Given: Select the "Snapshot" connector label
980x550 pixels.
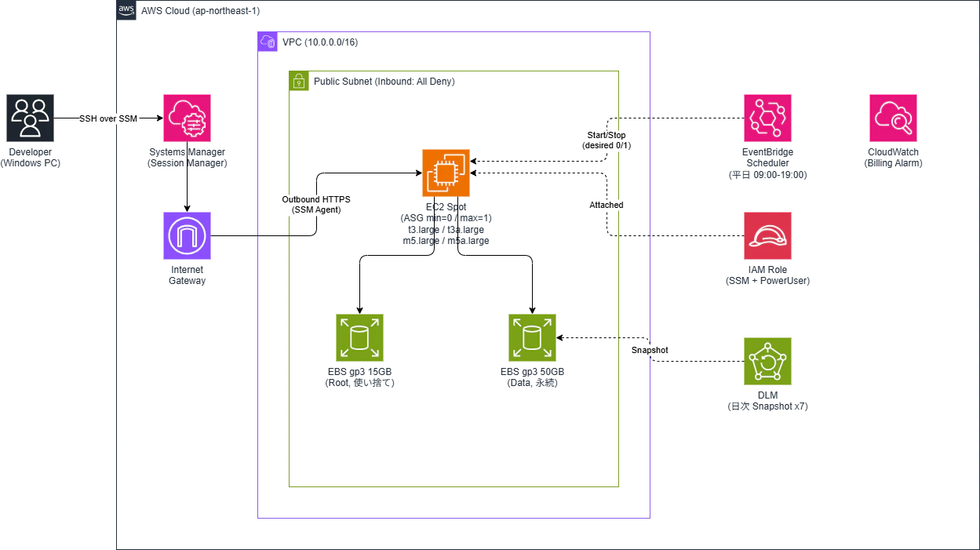Looking at the screenshot, I should click(x=650, y=350).
